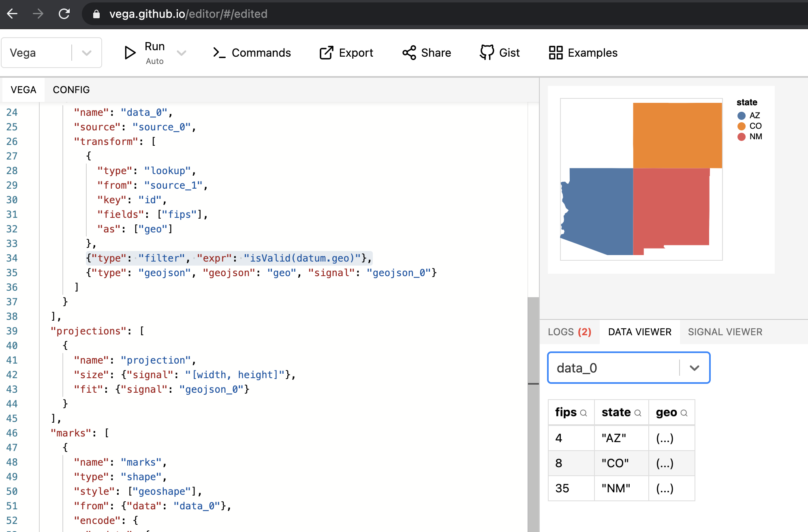Click the AZ row geo value

click(x=665, y=438)
